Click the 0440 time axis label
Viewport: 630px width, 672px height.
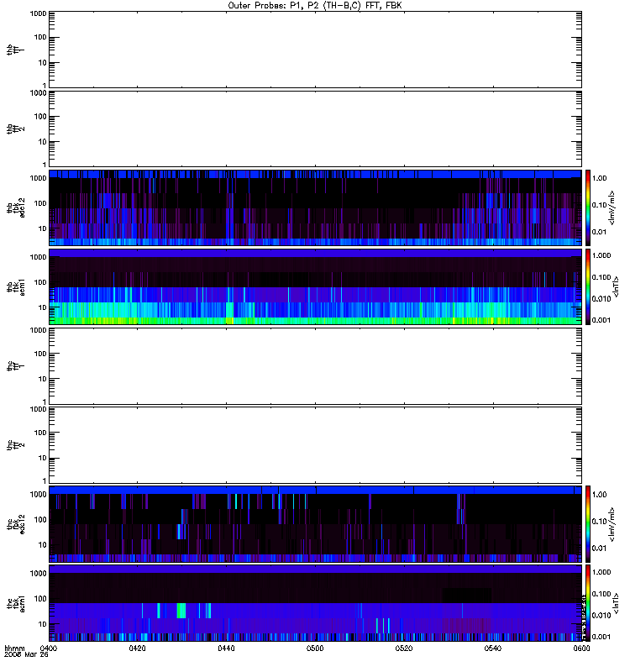point(226,648)
